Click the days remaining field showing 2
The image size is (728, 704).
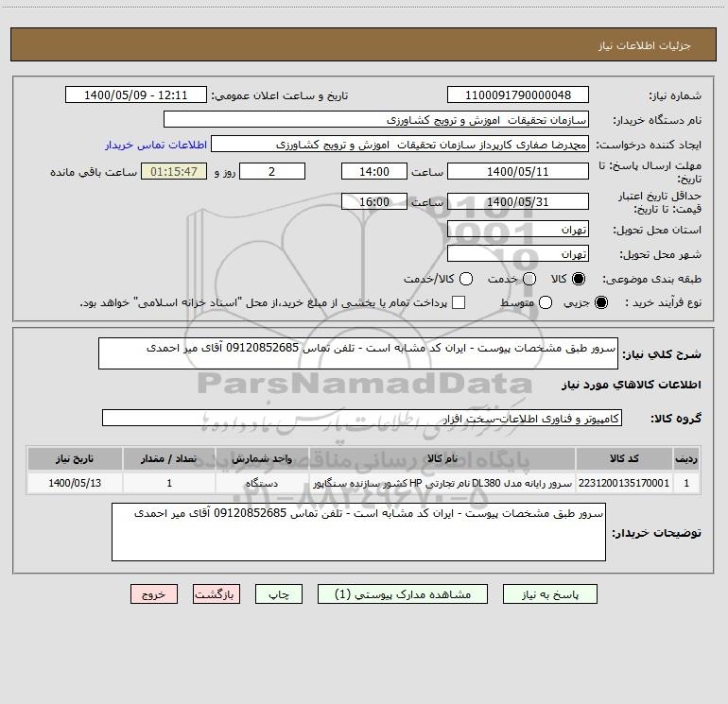(272, 171)
